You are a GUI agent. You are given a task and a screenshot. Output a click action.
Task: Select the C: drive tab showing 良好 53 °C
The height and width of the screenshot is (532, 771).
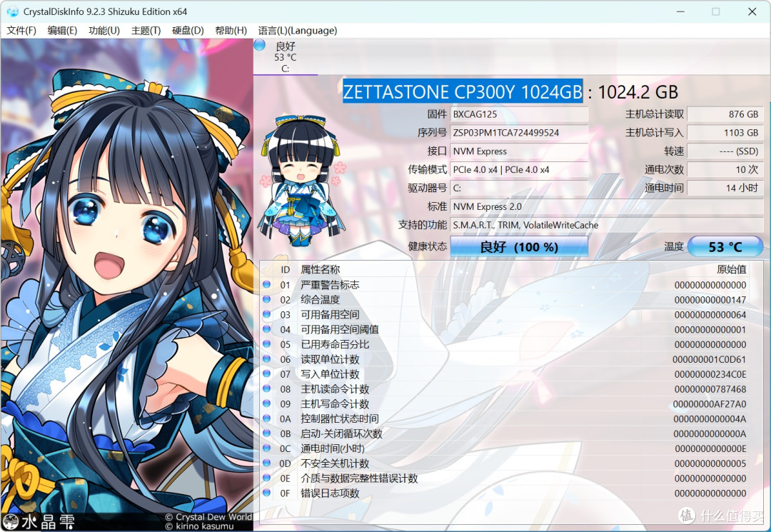(x=285, y=57)
